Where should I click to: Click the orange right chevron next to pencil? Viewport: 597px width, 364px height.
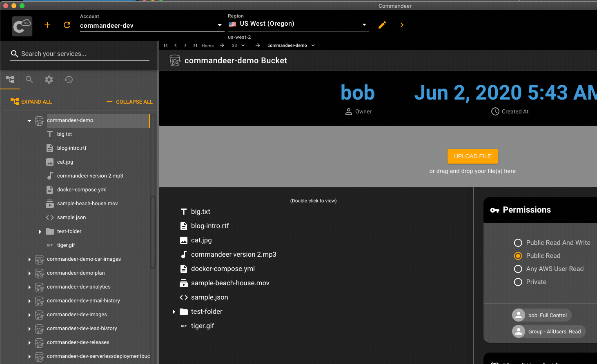pos(402,25)
